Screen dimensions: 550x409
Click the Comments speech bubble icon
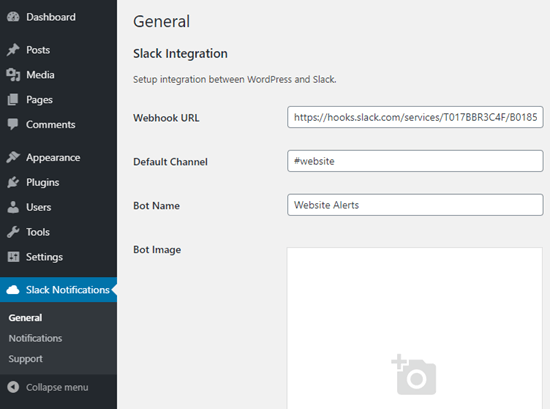13,124
